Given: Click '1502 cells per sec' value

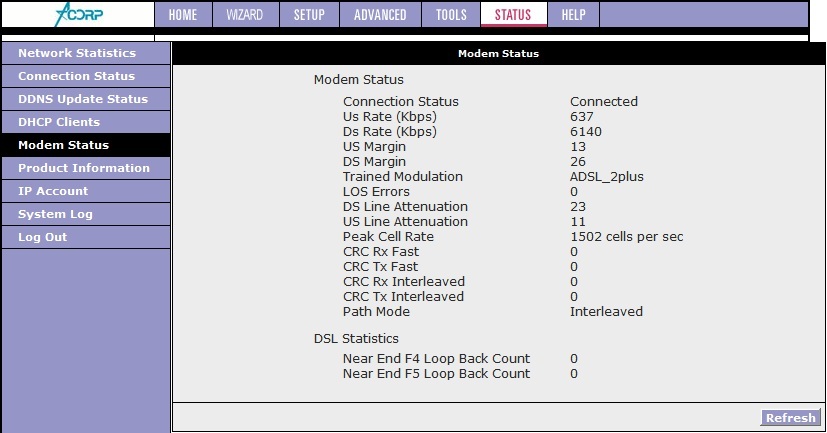Looking at the screenshot, I should 627,237.
